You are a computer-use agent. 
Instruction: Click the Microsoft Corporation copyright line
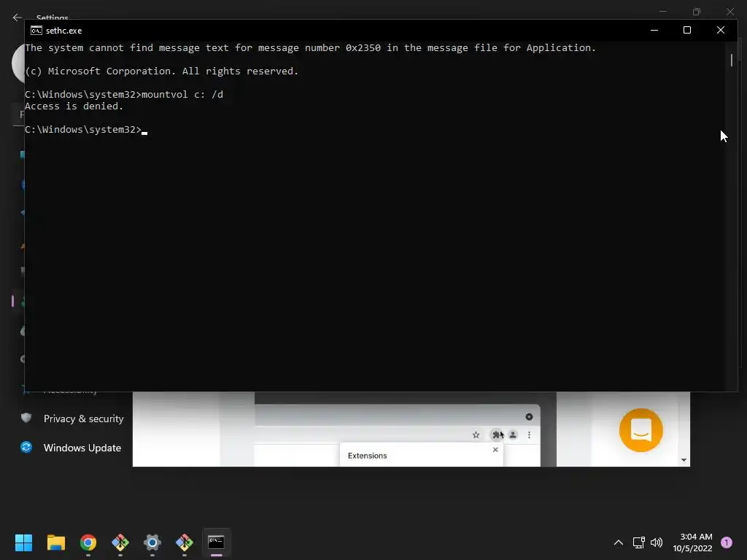161,71
